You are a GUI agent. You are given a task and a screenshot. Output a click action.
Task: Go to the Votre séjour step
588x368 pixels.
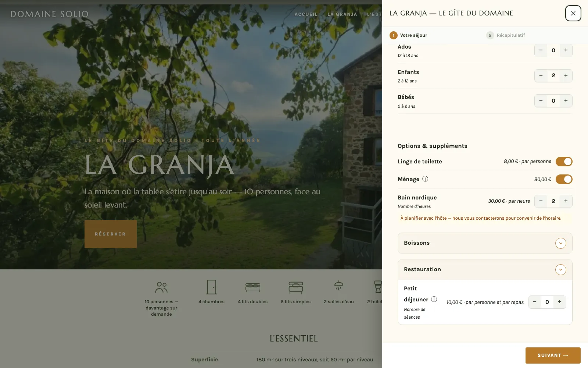point(408,35)
